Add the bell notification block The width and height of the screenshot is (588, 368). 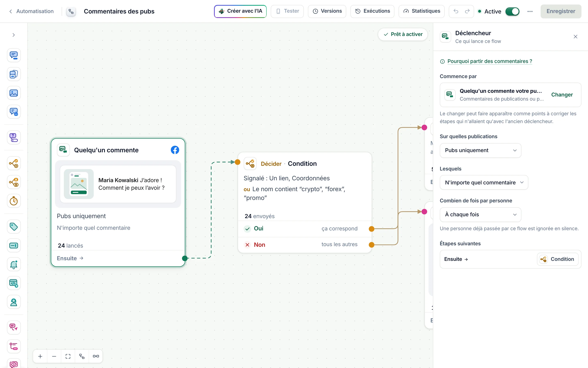(x=14, y=264)
